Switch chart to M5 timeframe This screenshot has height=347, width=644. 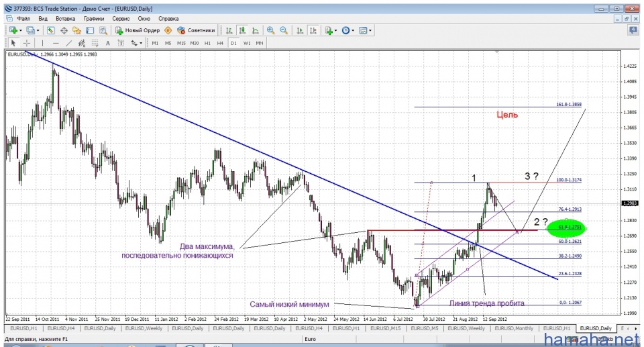tap(168, 43)
